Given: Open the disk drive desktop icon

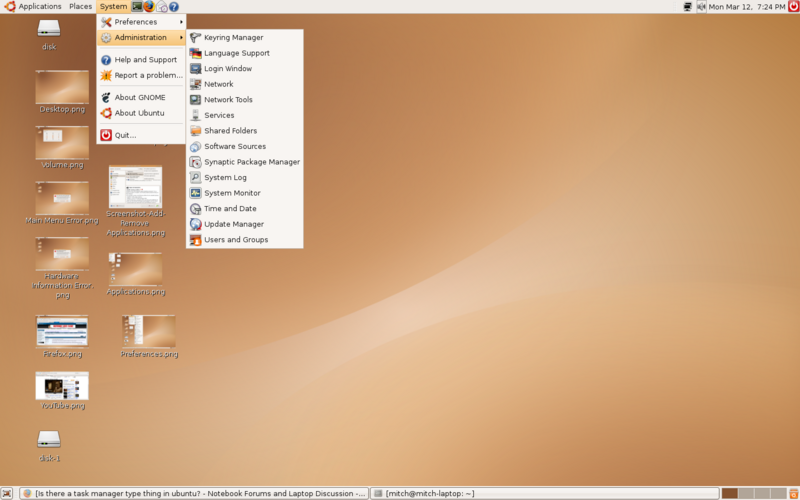Looking at the screenshot, I should pyautogui.click(x=49, y=28).
